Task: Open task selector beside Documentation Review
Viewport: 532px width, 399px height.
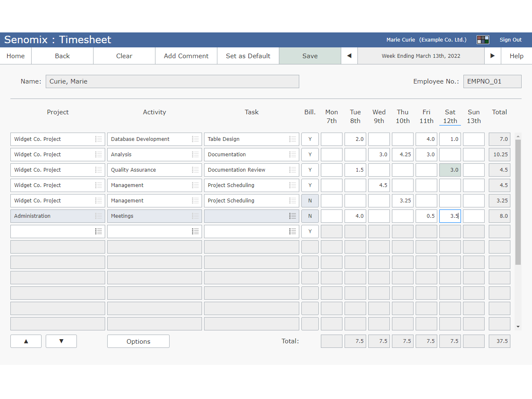Action: [x=292, y=170]
